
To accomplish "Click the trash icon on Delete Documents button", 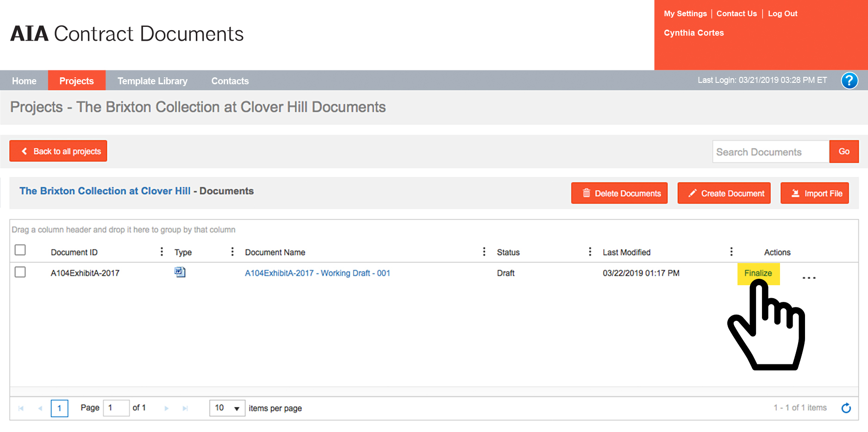I will (x=587, y=193).
